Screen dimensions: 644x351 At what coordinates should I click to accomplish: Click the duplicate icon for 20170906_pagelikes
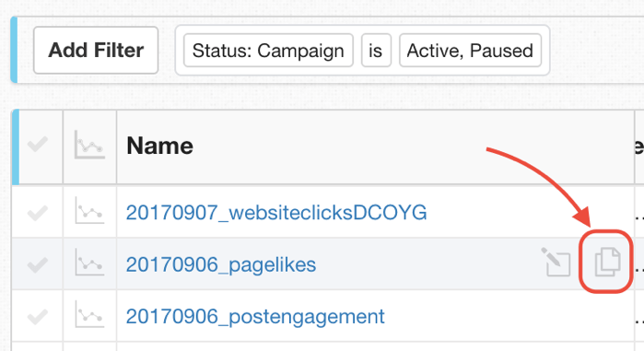607,262
